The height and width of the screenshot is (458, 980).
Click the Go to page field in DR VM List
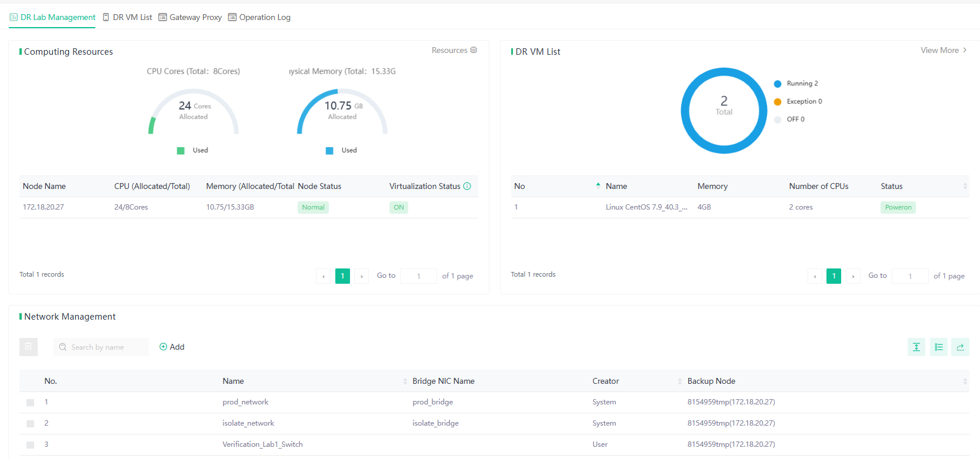[x=909, y=276]
